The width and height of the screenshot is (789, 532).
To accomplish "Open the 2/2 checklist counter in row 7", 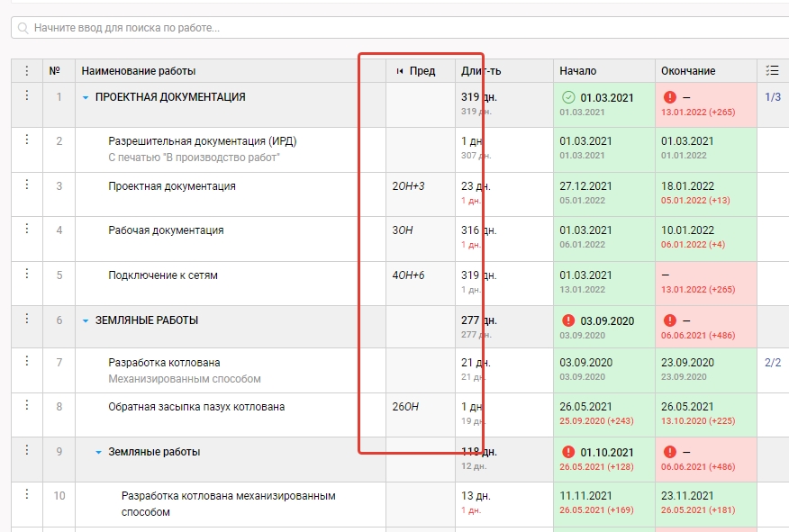I will [x=772, y=363].
